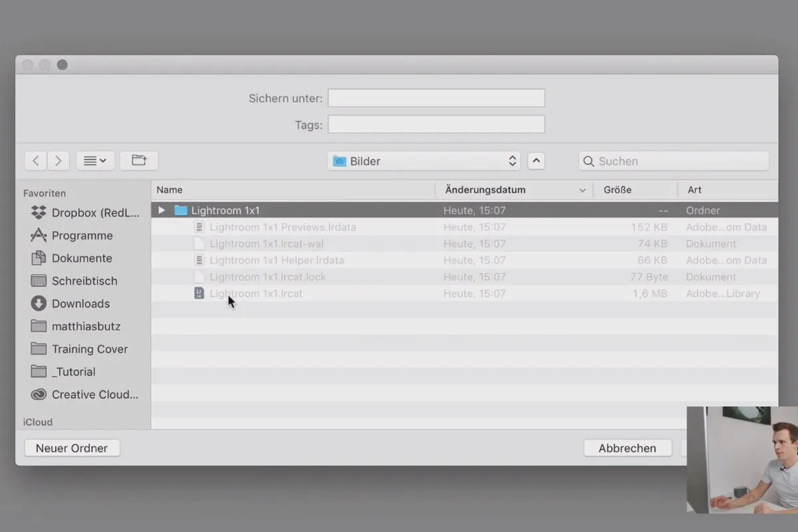798x532 pixels.
Task: Select Lightroom 1x1.lrcat-wal file
Action: (267, 243)
